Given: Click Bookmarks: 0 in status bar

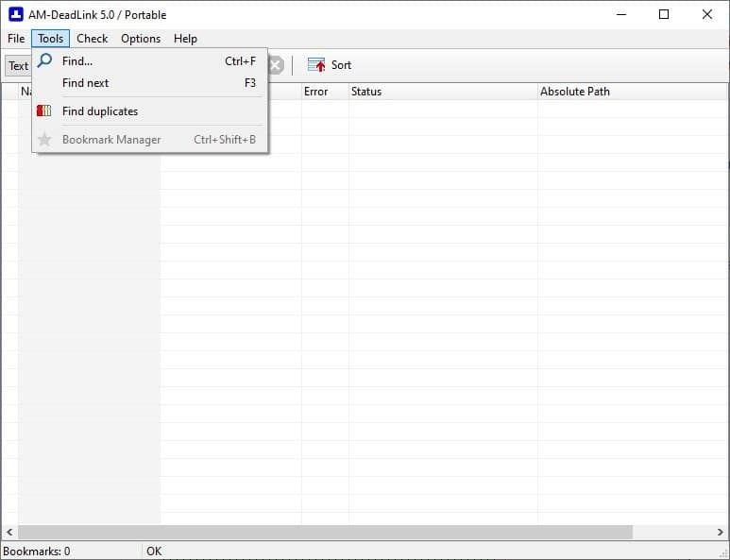Looking at the screenshot, I should tap(36, 552).
